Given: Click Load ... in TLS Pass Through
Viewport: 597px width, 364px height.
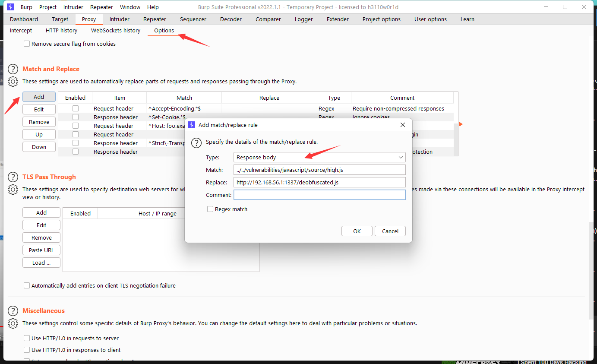Looking at the screenshot, I should click(41, 263).
